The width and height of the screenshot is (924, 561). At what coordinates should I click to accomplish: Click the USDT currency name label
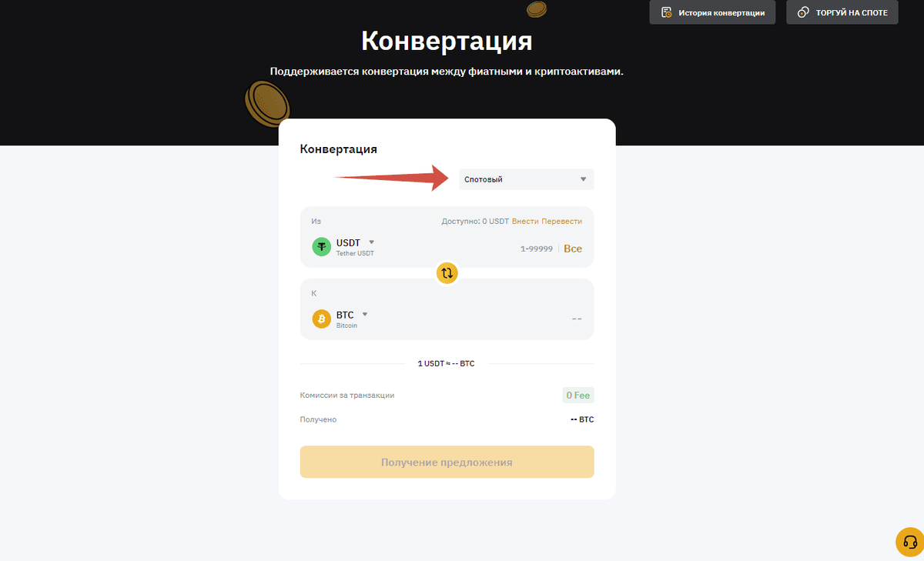[348, 242]
